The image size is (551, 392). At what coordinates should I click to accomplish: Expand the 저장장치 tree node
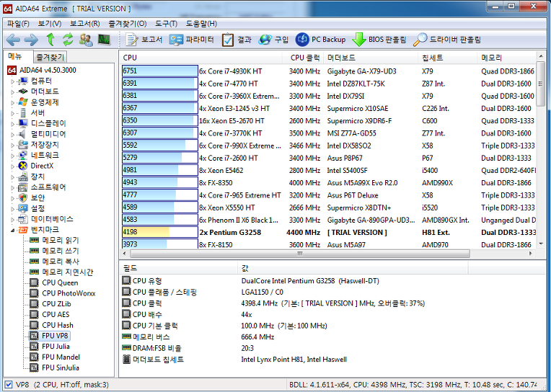pyautogui.click(x=12, y=145)
